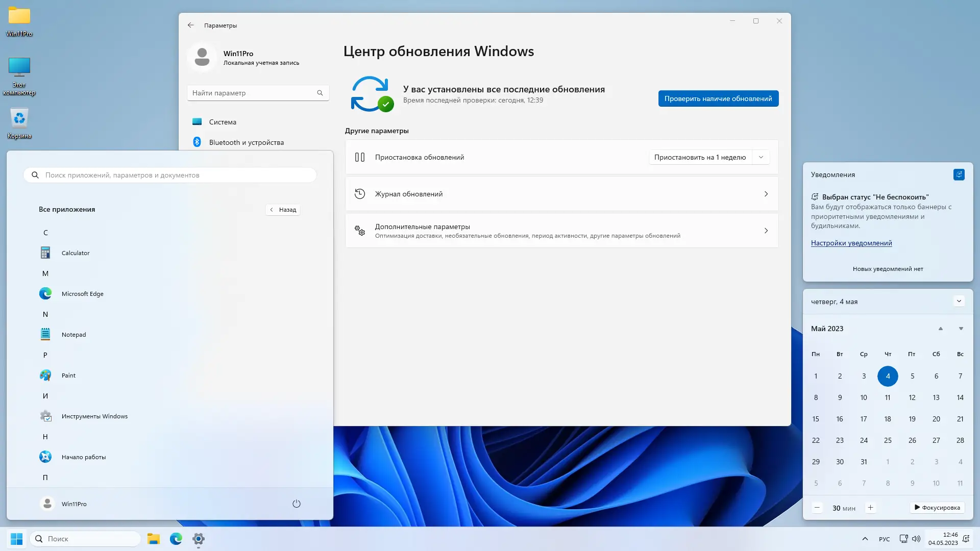Launch Microsoft Edge from Start menu

point(82,294)
